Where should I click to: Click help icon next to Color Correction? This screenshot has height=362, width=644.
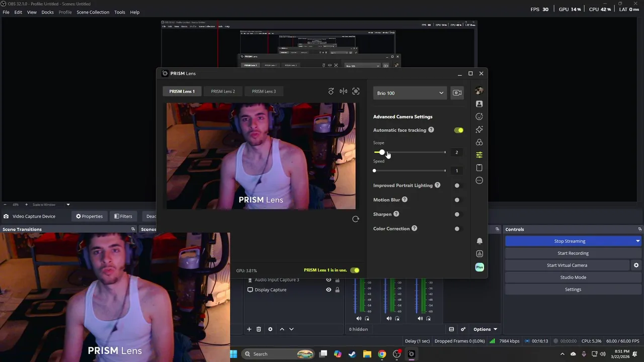click(x=414, y=229)
